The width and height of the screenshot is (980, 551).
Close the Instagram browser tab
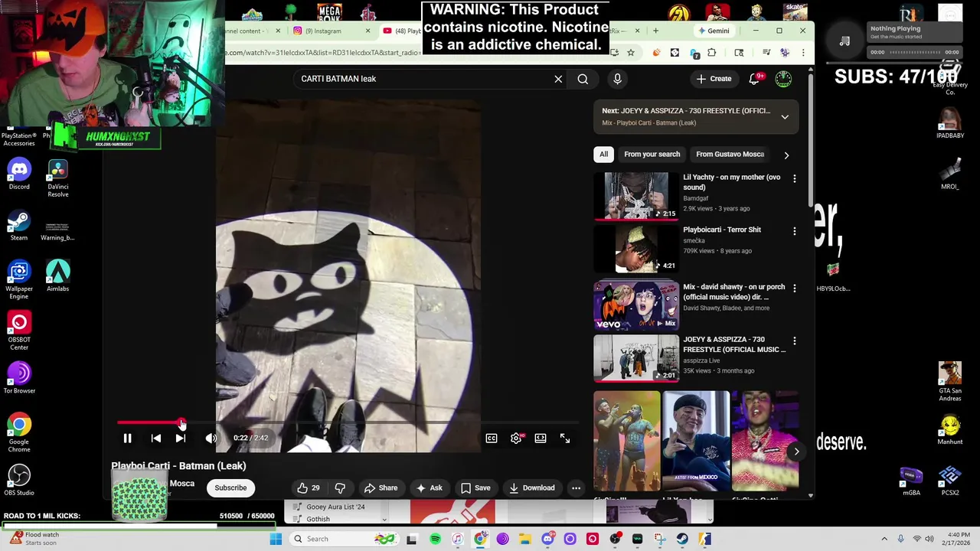pos(367,31)
